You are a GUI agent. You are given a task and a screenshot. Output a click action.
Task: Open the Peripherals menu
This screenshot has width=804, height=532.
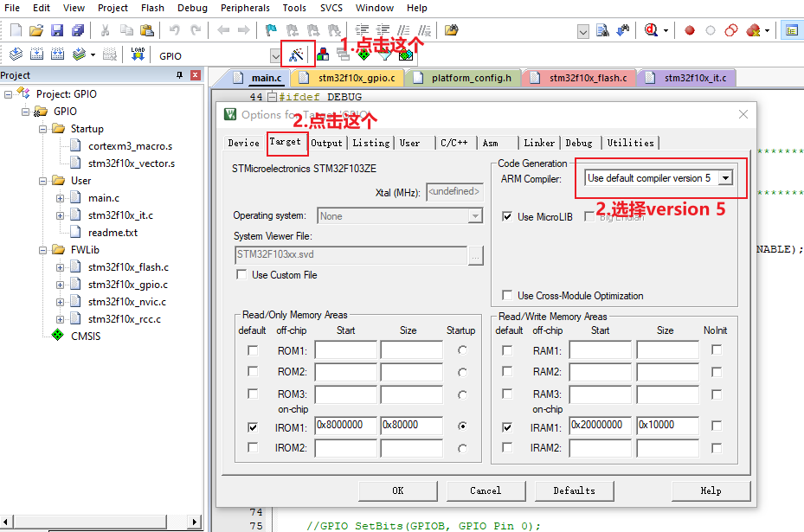click(x=245, y=8)
